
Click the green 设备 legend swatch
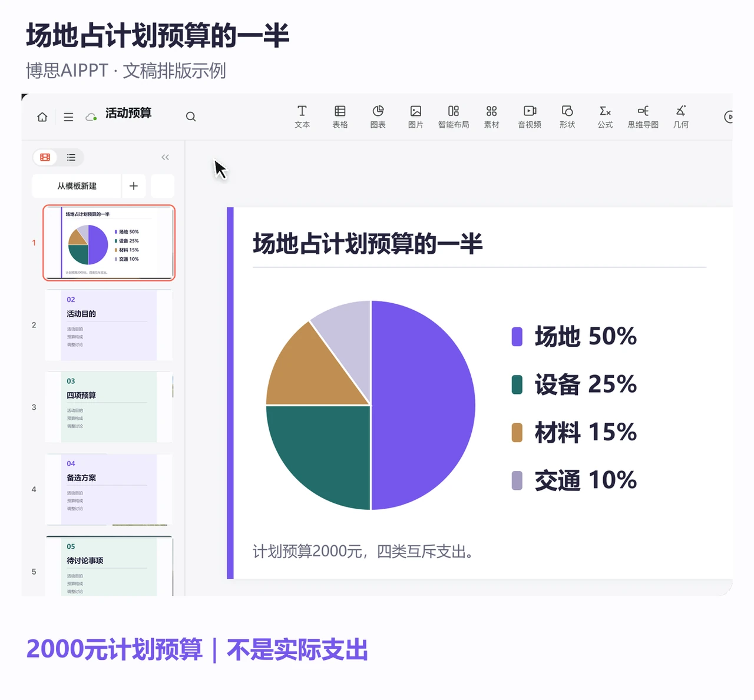coord(517,384)
